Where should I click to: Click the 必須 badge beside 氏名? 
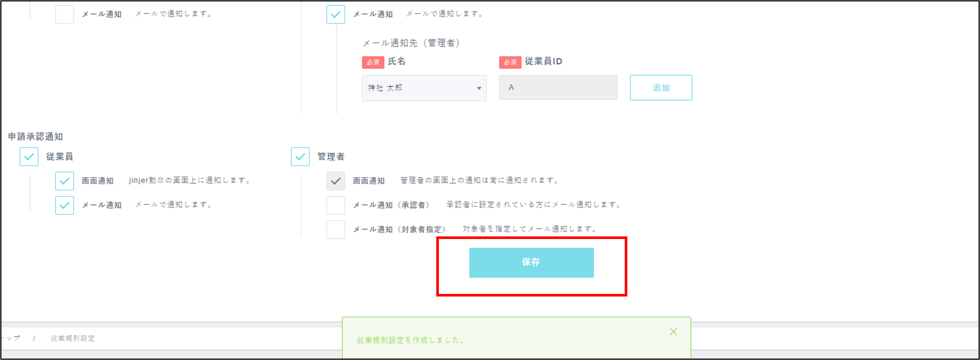(x=373, y=62)
